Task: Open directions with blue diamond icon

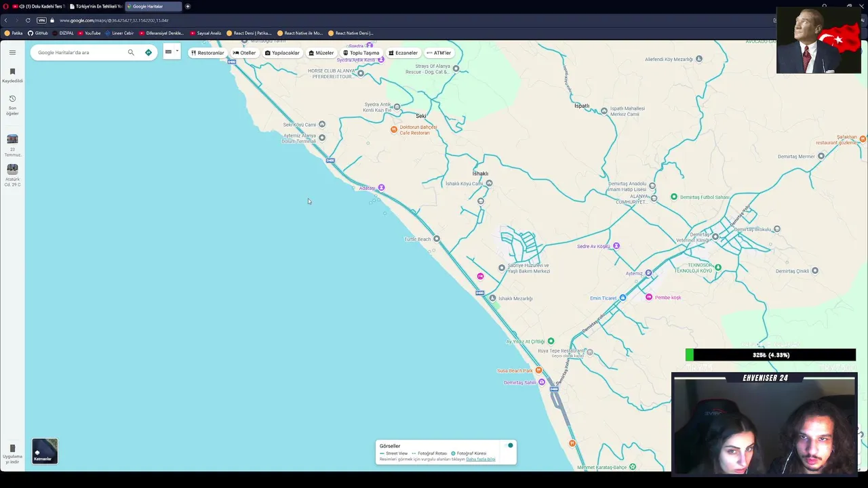Action: point(149,52)
